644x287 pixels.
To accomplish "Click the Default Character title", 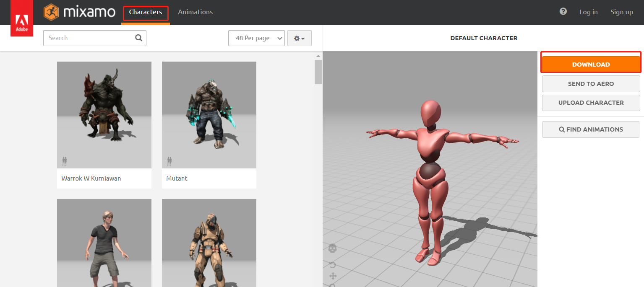I will tap(484, 38).
